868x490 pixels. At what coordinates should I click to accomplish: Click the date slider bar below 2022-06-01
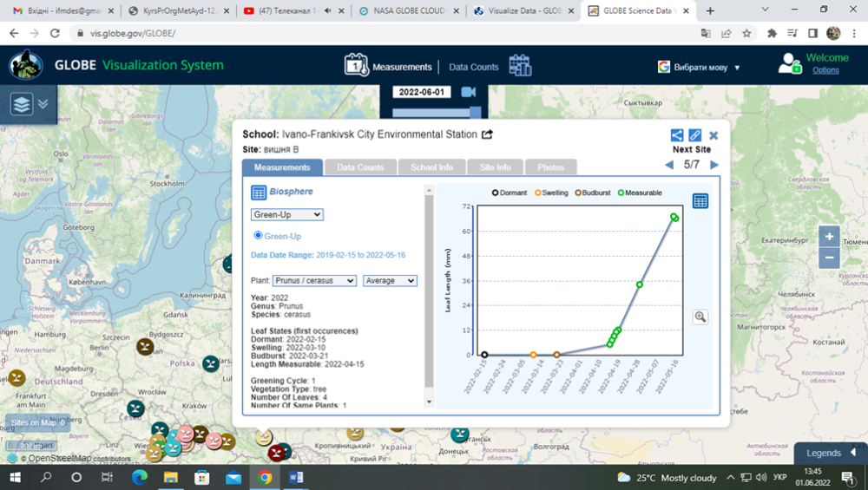coord(434,112)
